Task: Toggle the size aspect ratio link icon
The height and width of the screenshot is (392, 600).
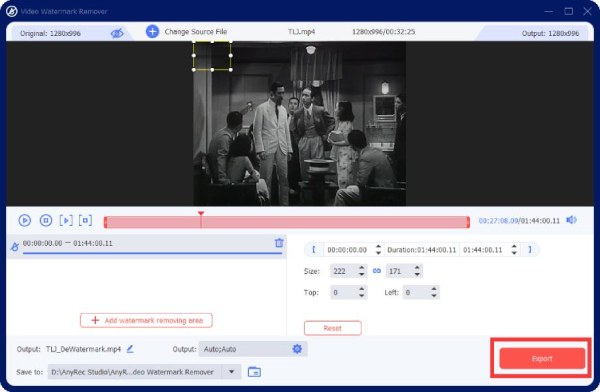Action: (377, 271)
